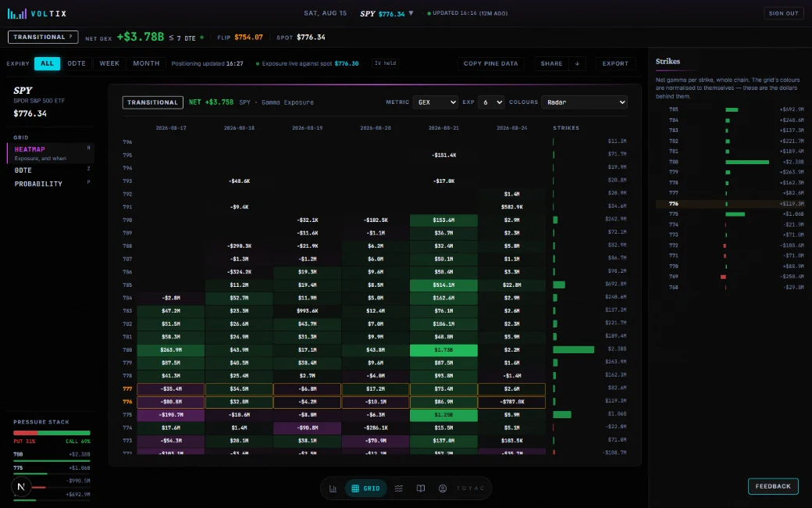Click the Voltix logo icon
The image size is (812, 508).
pos(16,13)
